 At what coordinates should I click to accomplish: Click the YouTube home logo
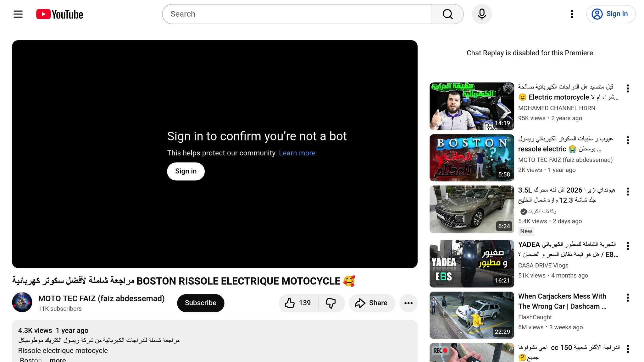(60, 14)
